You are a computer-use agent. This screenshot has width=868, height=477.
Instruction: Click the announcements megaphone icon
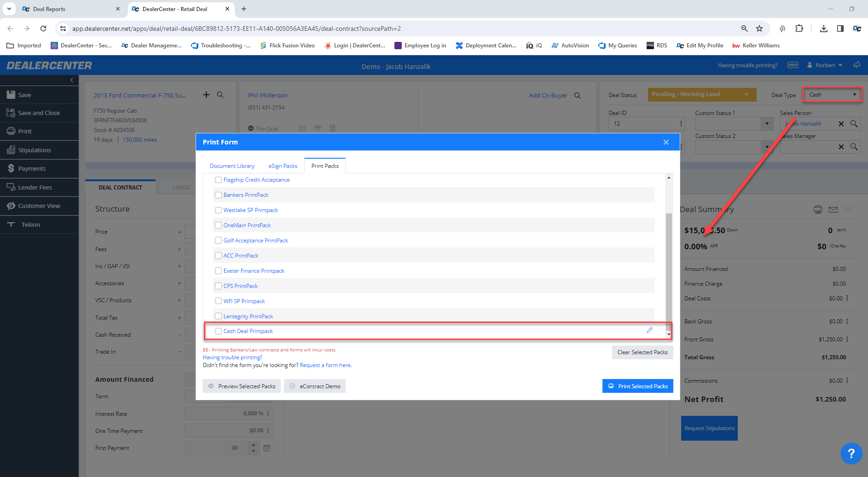(x=856, y=65)
